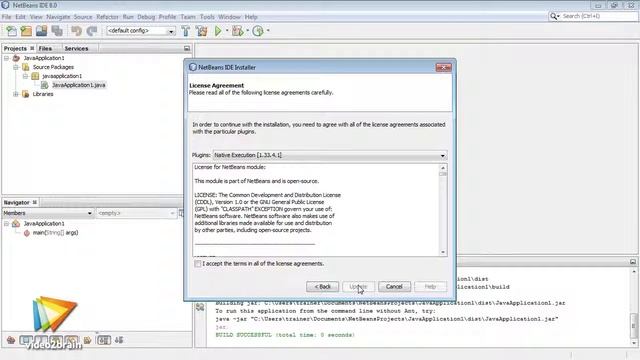
Task: Minimize the Output window panel
Action: [x=633, y=262]
